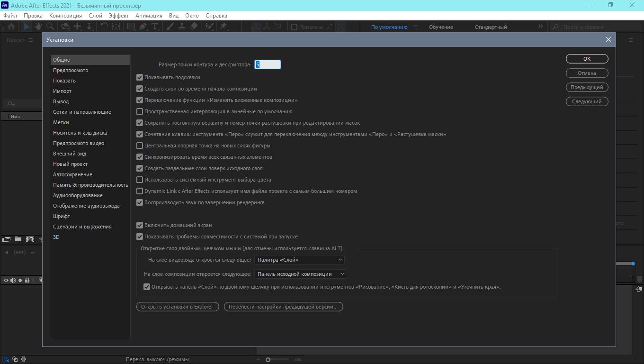Viewport: 644px width, 364px height.
Task: Click «Открыть установки в Explorer» button
Action: tap(178, 307)
